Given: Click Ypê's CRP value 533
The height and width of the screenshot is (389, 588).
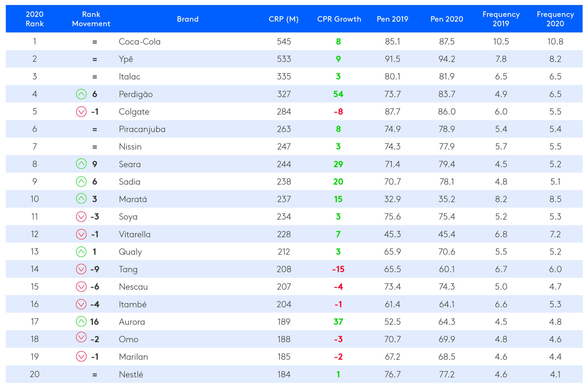Looking at the screenshot, I should point(284,59).
